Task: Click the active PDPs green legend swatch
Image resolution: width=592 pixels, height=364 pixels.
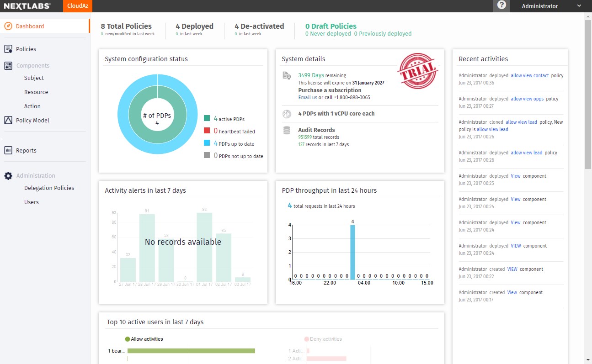Action: click(x=207, y=119)
